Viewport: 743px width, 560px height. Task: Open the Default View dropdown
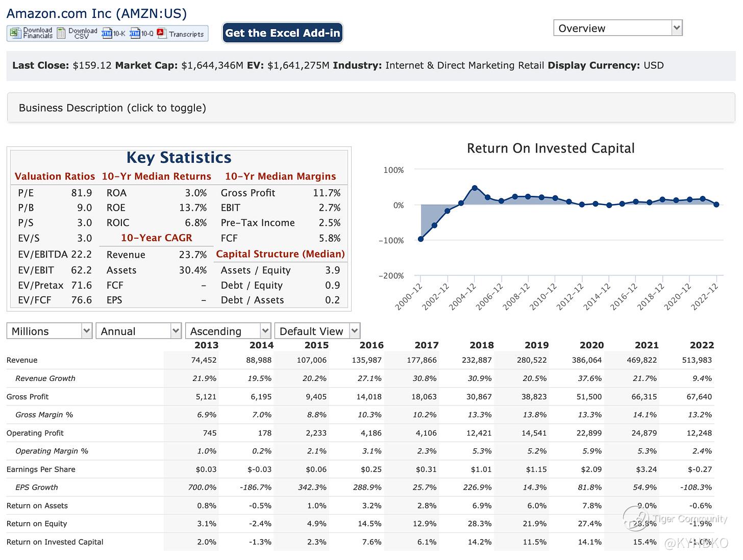tap(317, 331)
